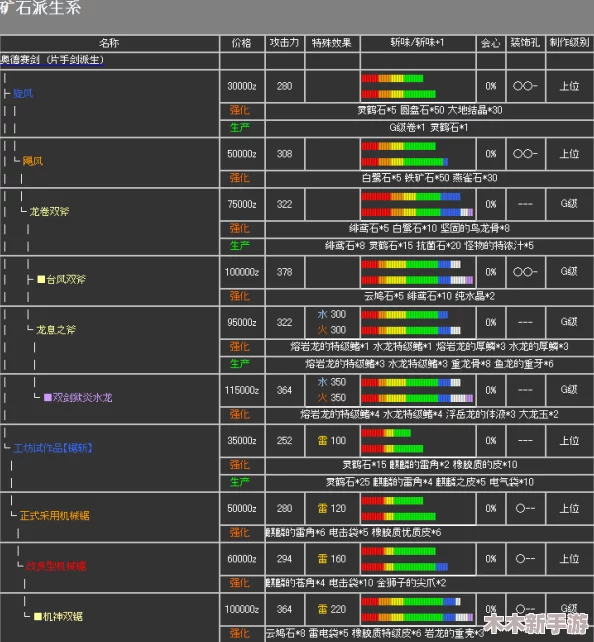Image resolution: width=594 pixels, height=642 pixels.
Task: Click the 水 300 element value
Action: 332,314
